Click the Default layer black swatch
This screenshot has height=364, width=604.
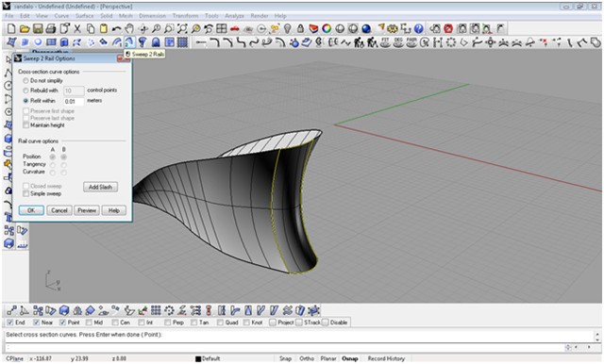coord(198,359)
